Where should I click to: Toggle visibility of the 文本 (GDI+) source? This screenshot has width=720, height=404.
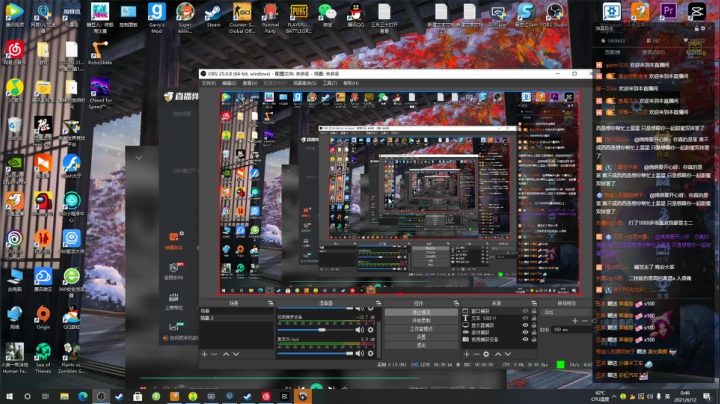pyautogui.click(x=525, y=318)
